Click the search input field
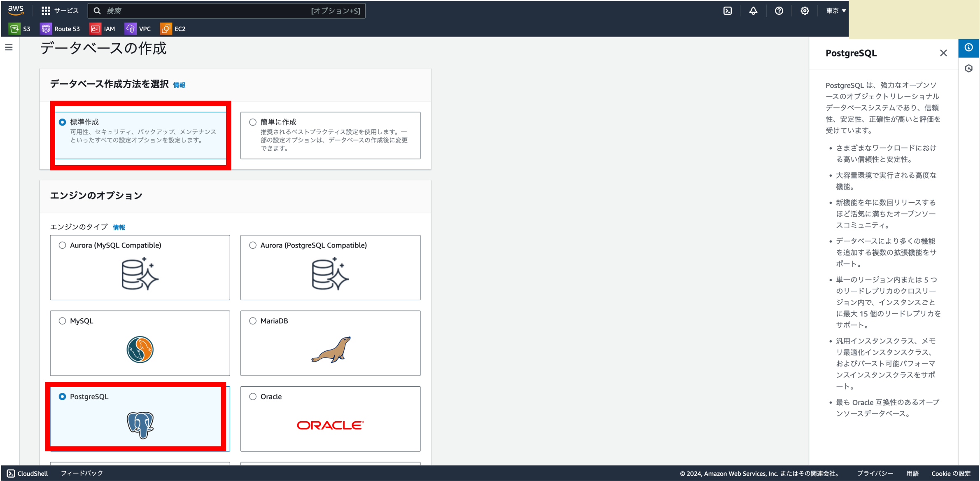This screenshot has width=980, height=481. pos(226,11)
